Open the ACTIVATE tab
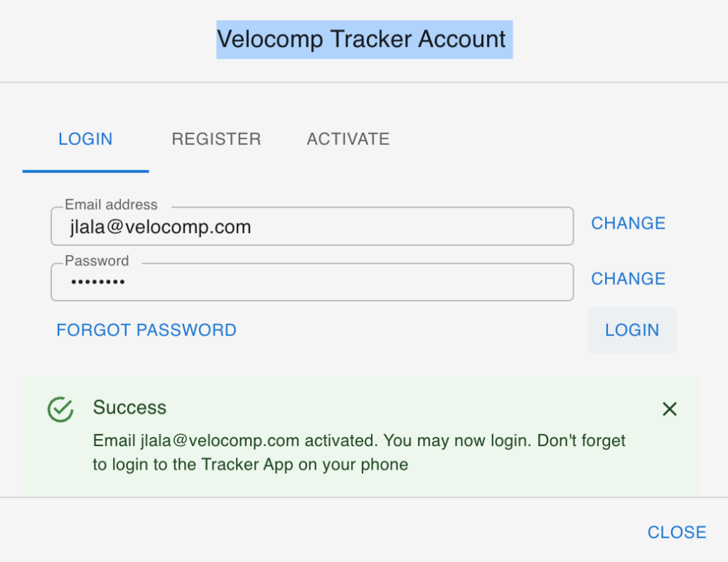Screen dimensions: 728x562 (348, 139)
